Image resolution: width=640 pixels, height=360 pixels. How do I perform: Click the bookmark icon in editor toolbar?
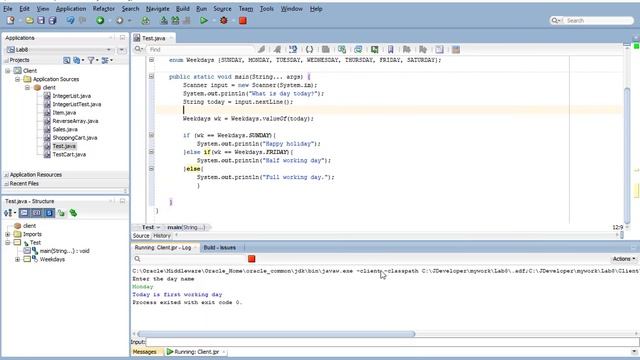[x=391, y=49]
